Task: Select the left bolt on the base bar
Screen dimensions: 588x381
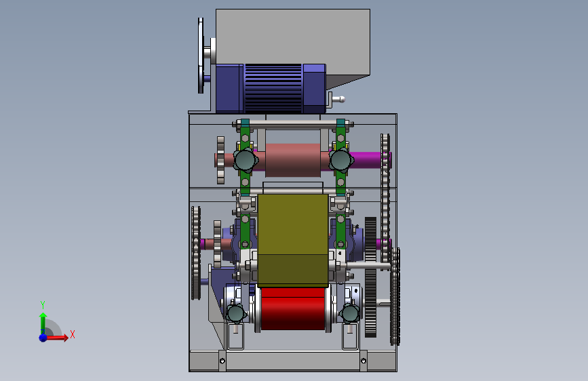Action: 222,361
